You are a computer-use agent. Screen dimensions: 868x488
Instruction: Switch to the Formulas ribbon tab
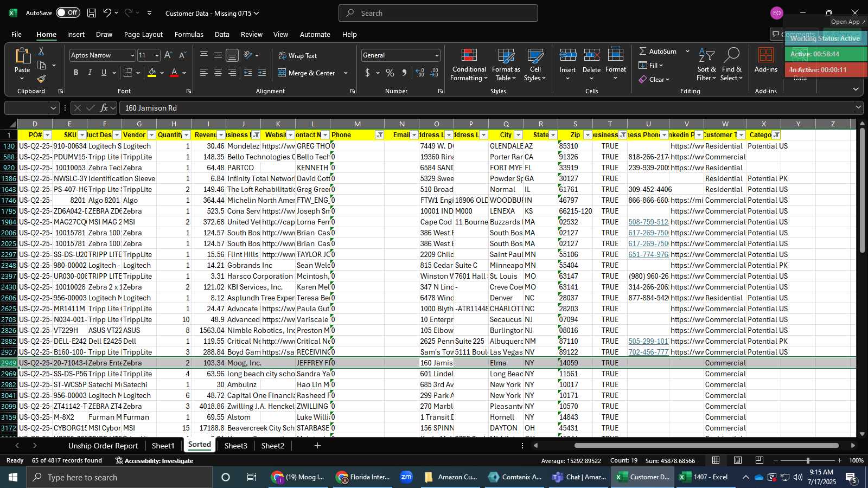pos(189,34)
